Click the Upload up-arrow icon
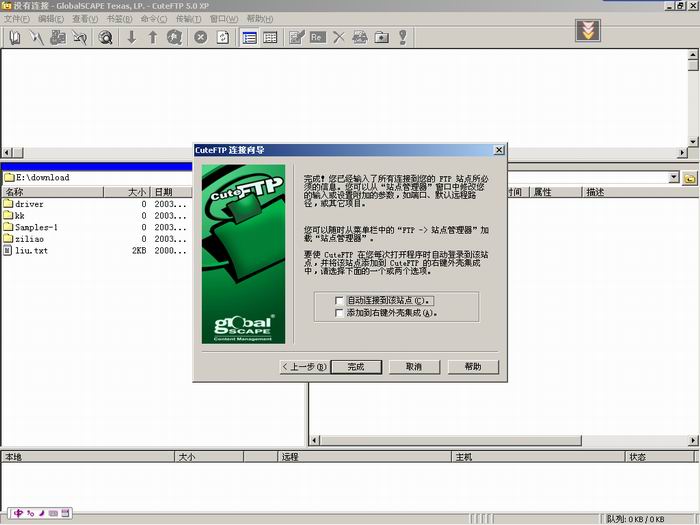The width and height of the screenshot is (700, 525). [x=153, y=38]
